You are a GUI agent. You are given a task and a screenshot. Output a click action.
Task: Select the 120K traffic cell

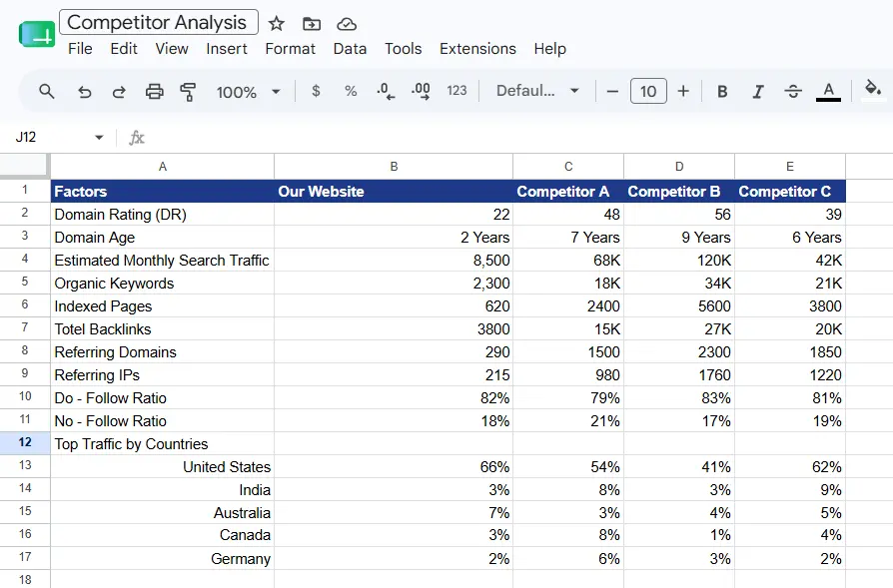coord(679,261)
